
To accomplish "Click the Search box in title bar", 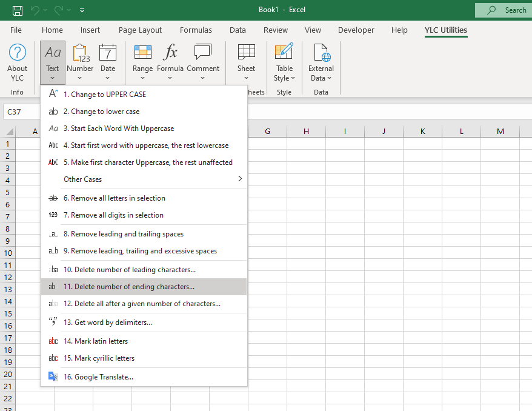I will pos(503,10).
